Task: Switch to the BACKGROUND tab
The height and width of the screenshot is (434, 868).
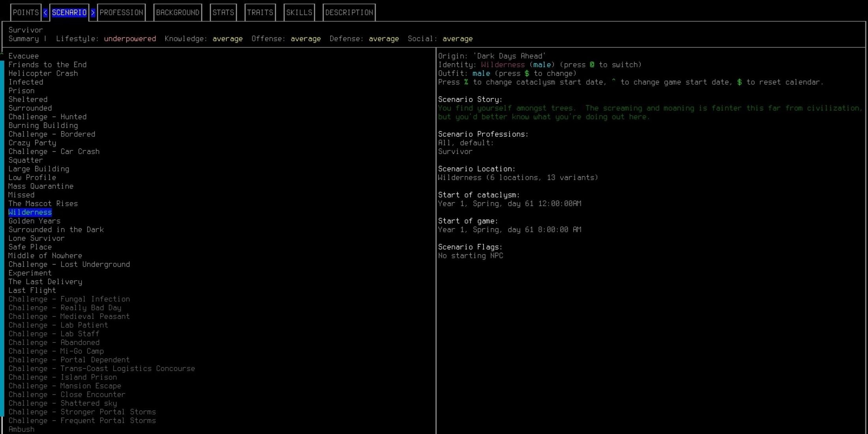Action: click(178, 12)
